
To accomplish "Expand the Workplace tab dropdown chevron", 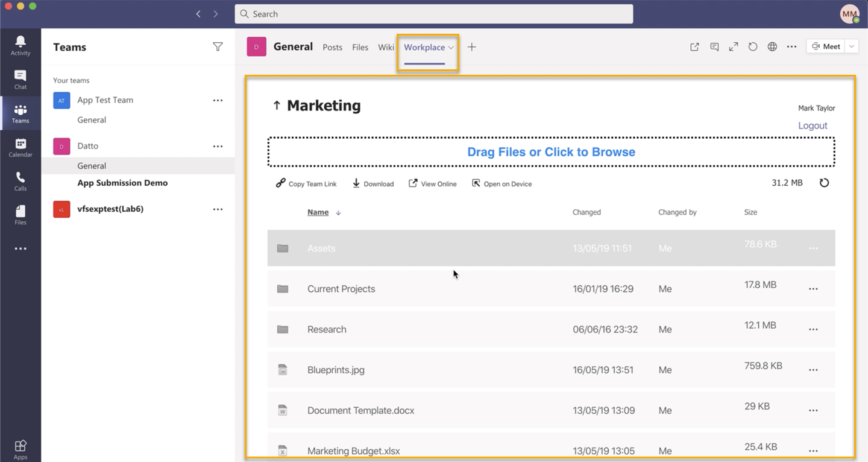I will [x=451, y=48].
